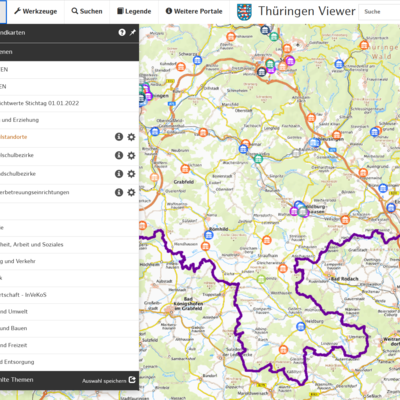This screenshot has width=400, height=400.
Task: Click the Thüringen Viewer title
Action: point(307,11)
